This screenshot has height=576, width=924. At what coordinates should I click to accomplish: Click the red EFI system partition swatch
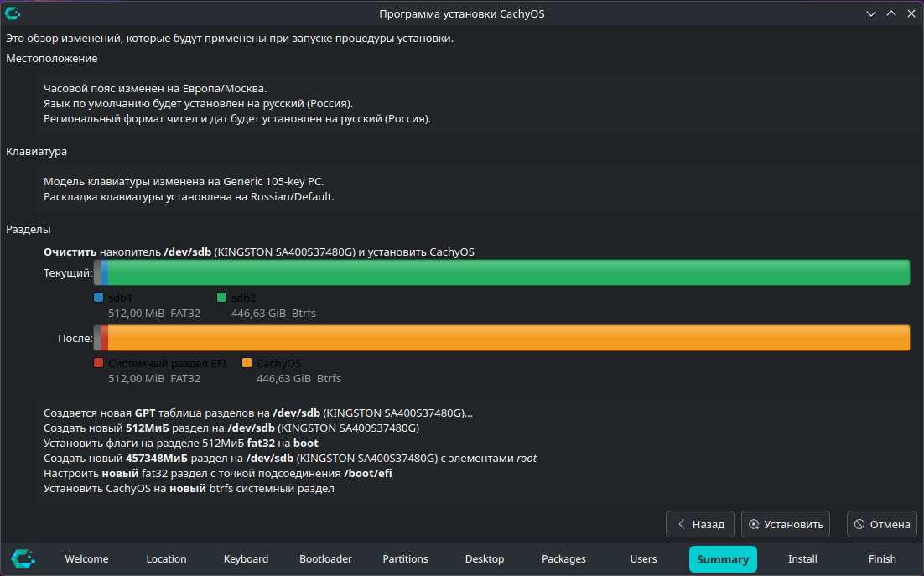click(x=98, y=363)
